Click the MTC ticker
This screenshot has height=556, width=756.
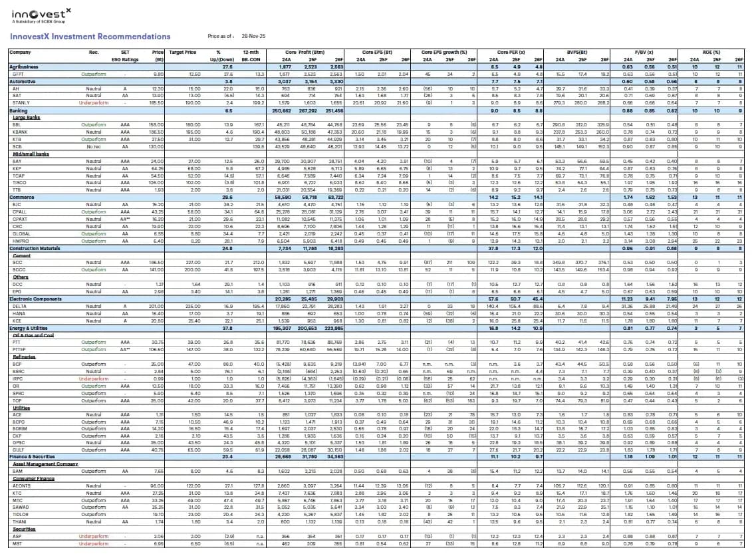tap(17, 501)
